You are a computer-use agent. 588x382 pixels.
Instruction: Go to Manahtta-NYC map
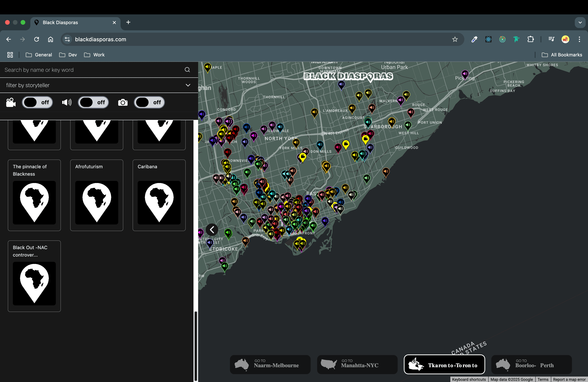pos(357,364)
